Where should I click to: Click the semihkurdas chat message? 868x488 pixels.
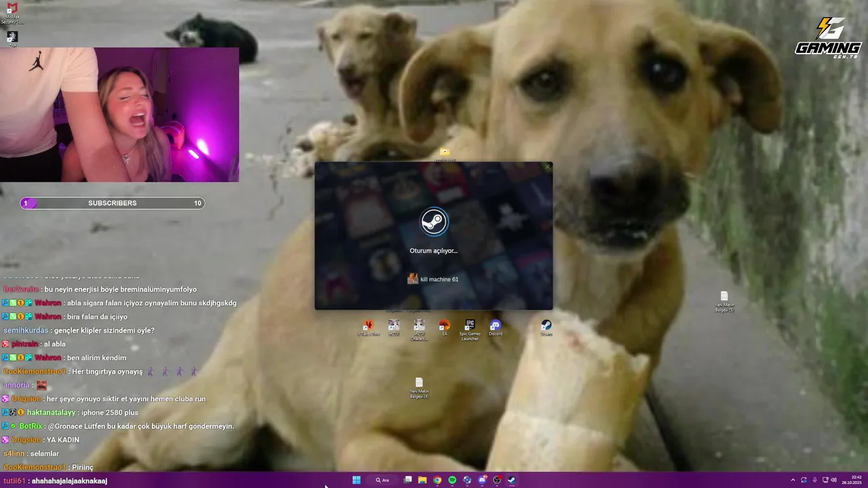tap(79, 330)
